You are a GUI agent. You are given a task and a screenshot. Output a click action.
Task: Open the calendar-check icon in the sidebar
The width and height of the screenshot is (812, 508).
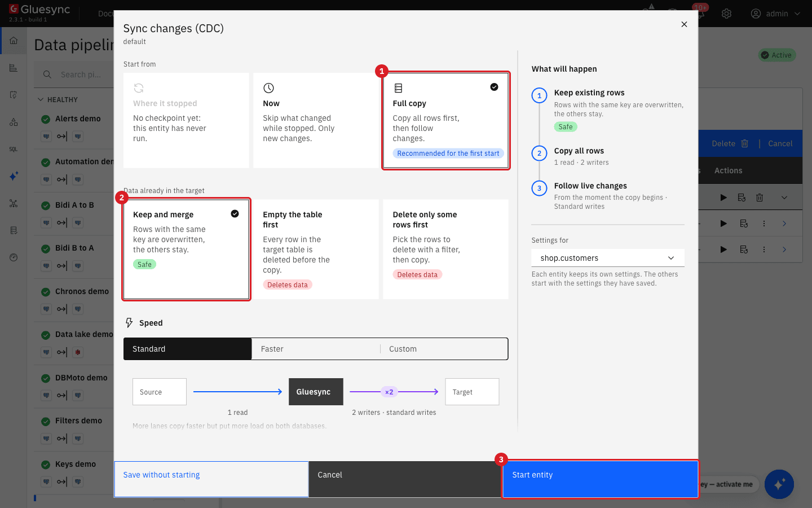tap(14, 95)
